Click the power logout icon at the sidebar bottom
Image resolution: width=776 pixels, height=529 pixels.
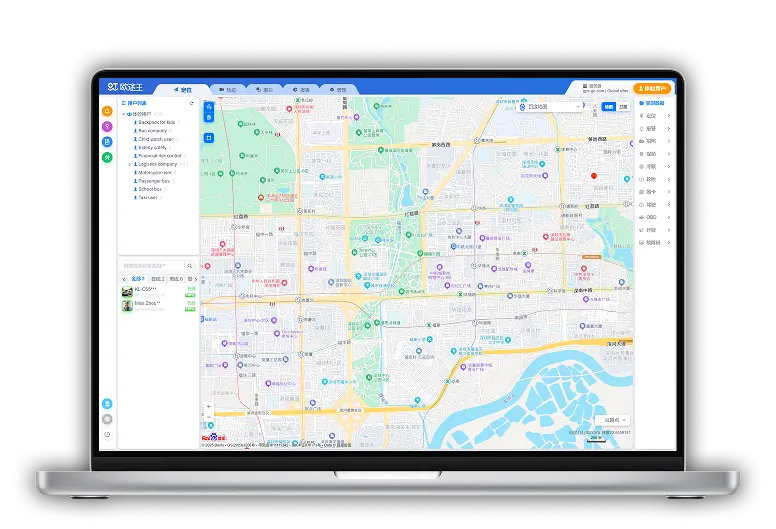pos(107,434)
